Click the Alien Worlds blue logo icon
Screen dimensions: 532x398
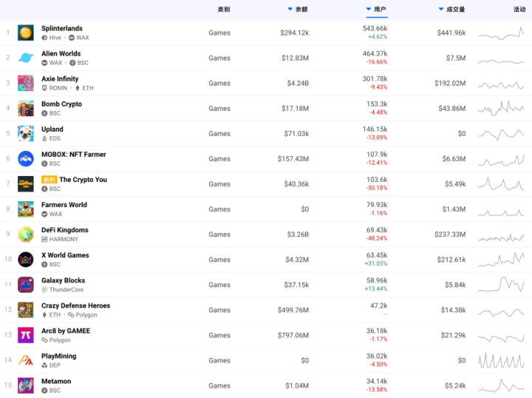tap(26, 58)
